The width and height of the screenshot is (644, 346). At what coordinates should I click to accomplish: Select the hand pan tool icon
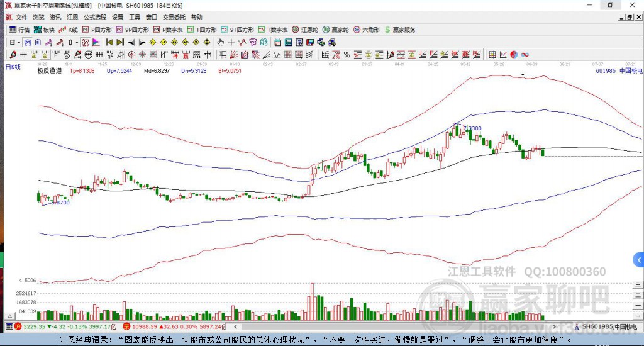click(x=221, y=42)
